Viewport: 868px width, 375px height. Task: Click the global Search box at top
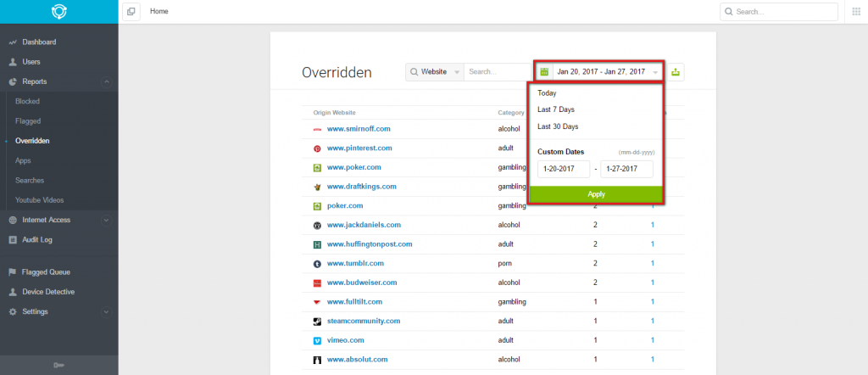click(x=779, y=12)
